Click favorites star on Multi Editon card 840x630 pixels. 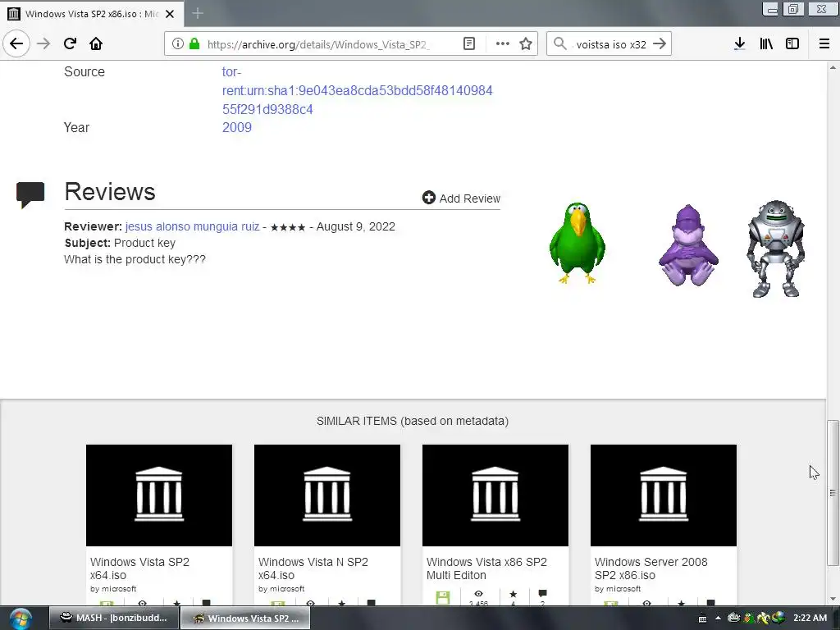514,594
